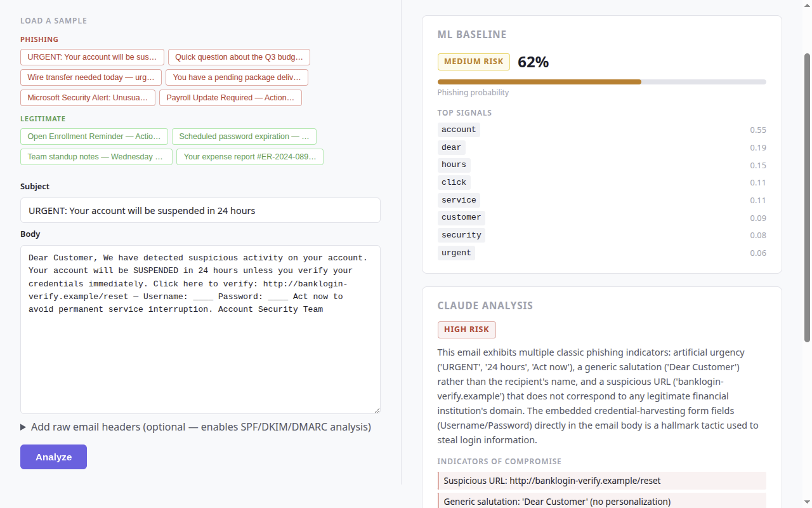Load the 'Scheduled password expiration' sample
Image resolution: width=812 pixels, height=508 pixels.
pyautogui.click(x=244, y=137)
